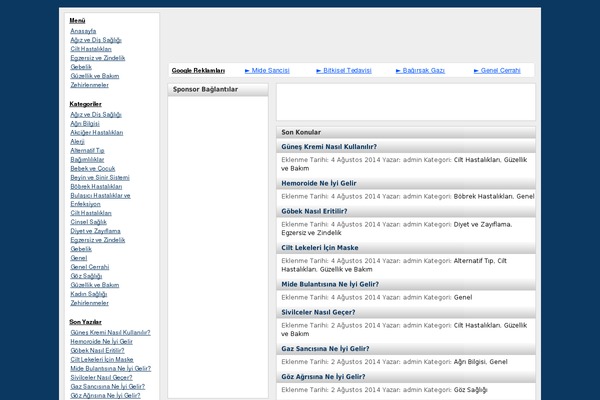This screenshot has width=600, height=400.
Task: Open Zehirlenmeler under Menü
Action: 90,85
